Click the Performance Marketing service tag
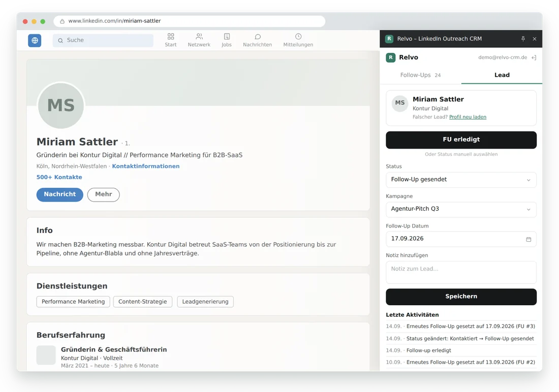559x392 pixels. [73, 302]
